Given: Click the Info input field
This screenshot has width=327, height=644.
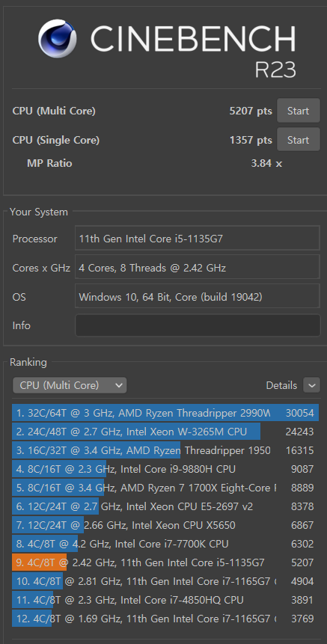Looking at the screenshot, I should (198, 325).
